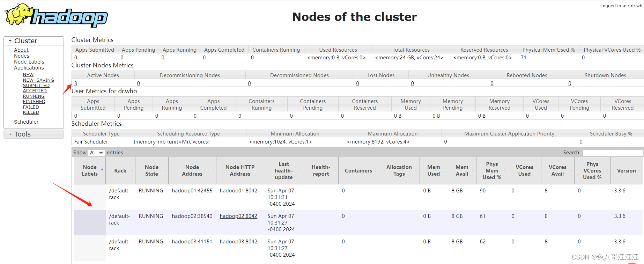Sort table by Containers column

point(358,170)
